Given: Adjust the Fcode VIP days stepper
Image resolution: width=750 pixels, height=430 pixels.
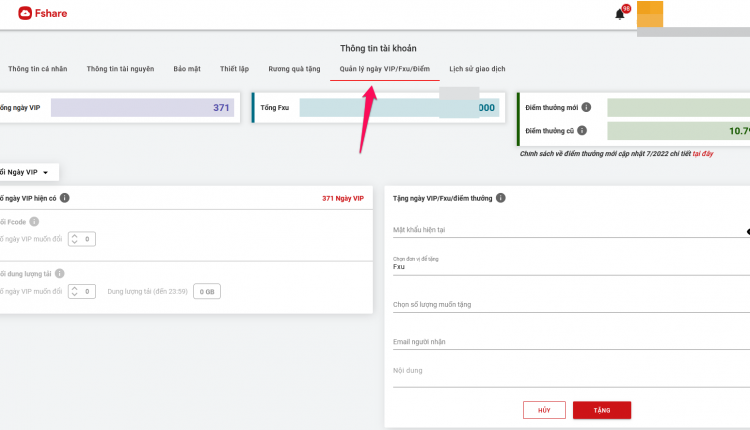Looking at the screenshot, I should pyautogui.click(x=82, y=239).
